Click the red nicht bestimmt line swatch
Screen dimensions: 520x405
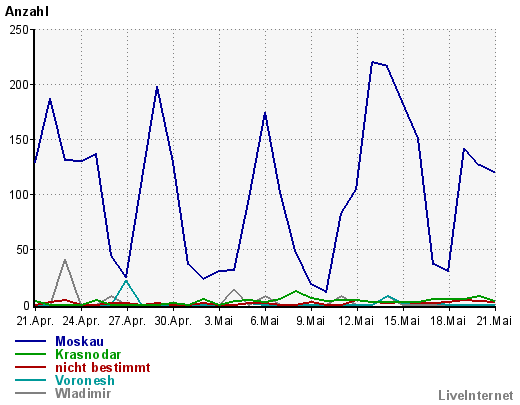[30, 367]
